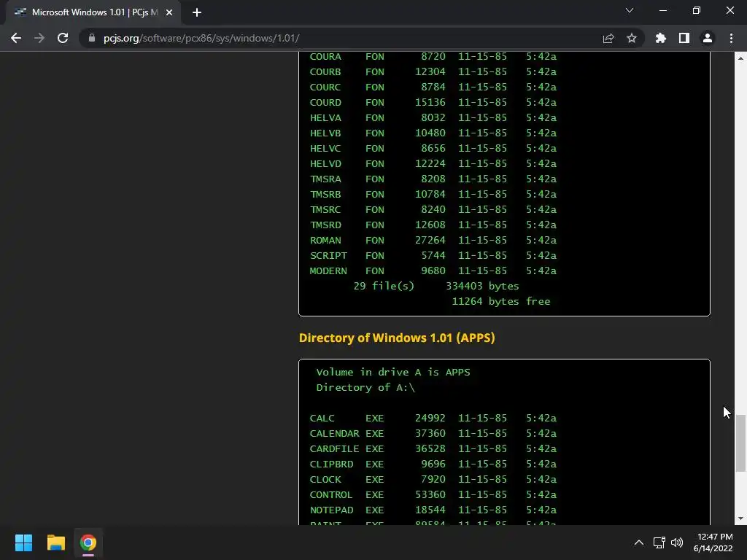Click the CALENDAR EXE entry
Image resolution: width=747 pixels, height=560 pixels.
433,433
